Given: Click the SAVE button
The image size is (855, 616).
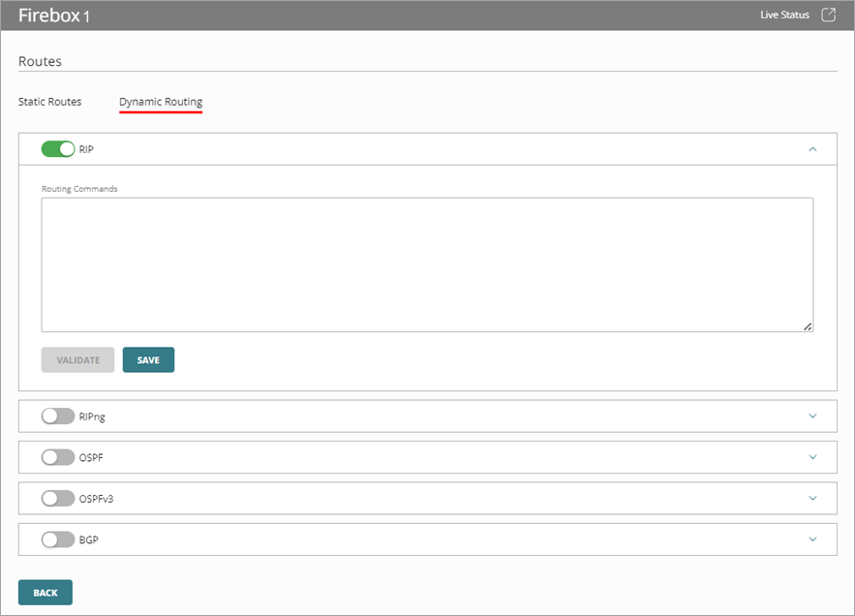Looking at the screenshot, I should 148,359.
